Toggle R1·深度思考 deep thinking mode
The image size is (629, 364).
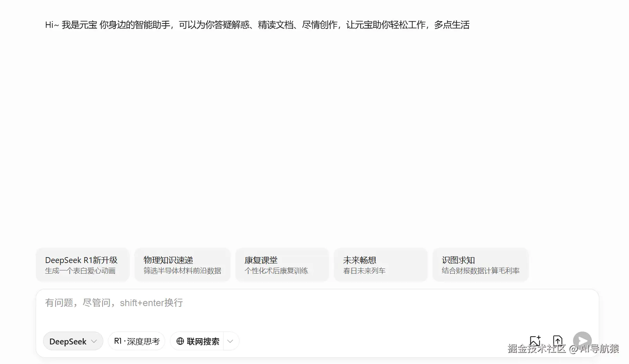pos(137,341)
